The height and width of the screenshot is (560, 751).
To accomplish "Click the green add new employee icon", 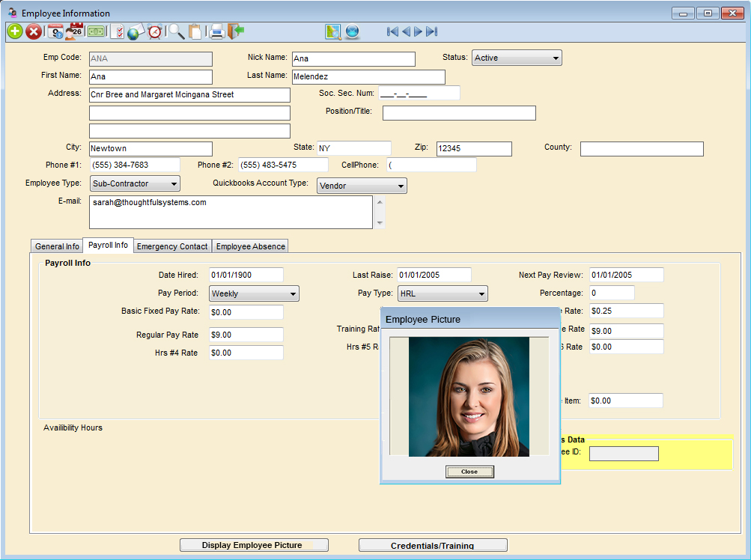I will (x=14, y=31).
